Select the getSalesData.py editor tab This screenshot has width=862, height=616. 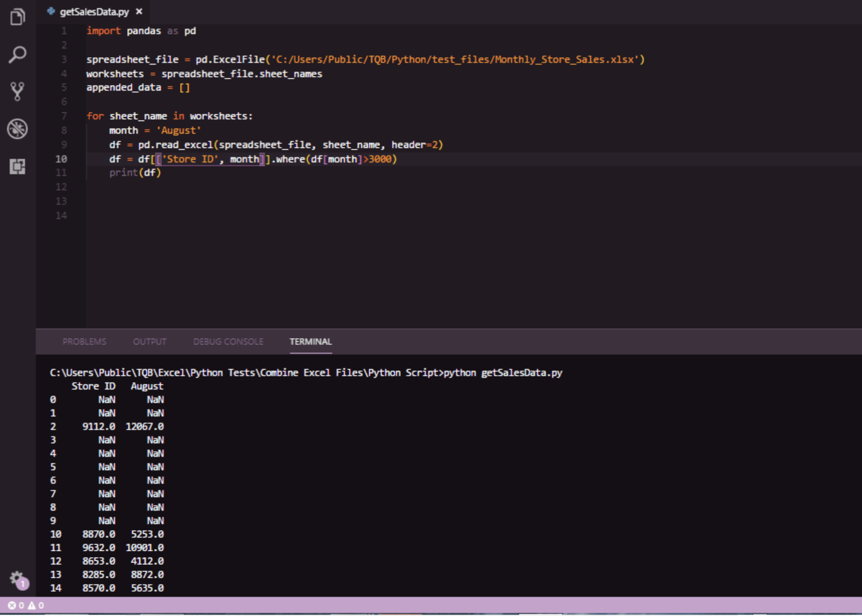point(94,11)
